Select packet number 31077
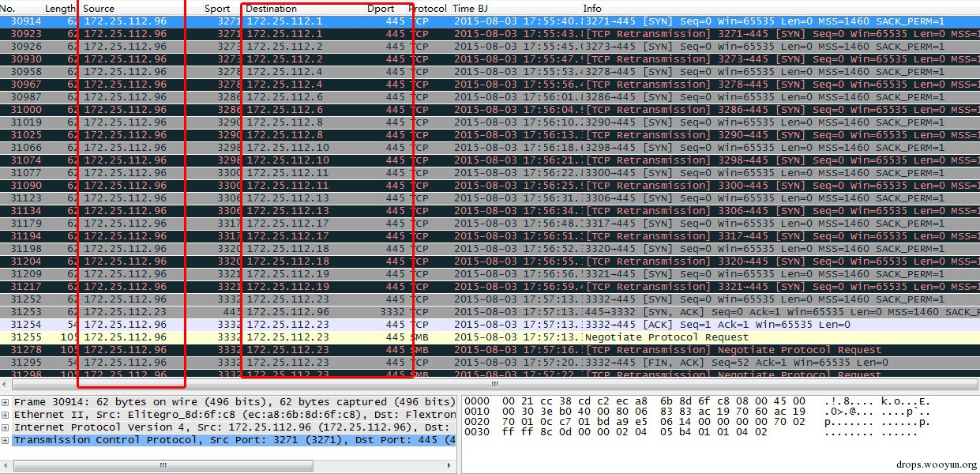980x474 pixels. pyautogui.click(x=490, y=173)
